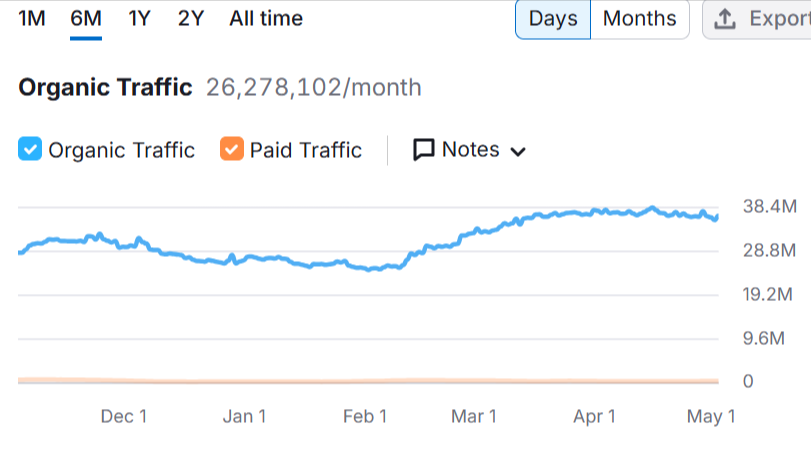Screen dimensions: 811x450
Task: Select the 1M time range
Action: click(32, 19)
